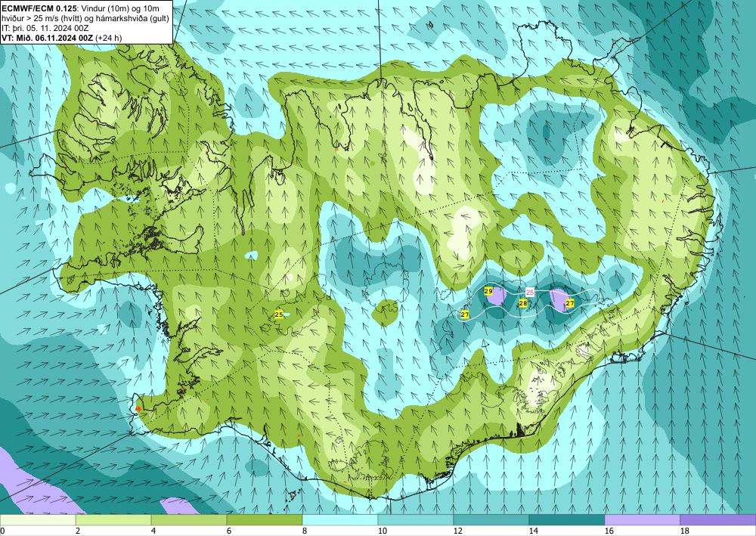Image resolution: width=756 pixels, height=536 pixels.
Task: Click the 'VT: Mið. 06.11.2024 00Z' line
Action: [48, 38]
